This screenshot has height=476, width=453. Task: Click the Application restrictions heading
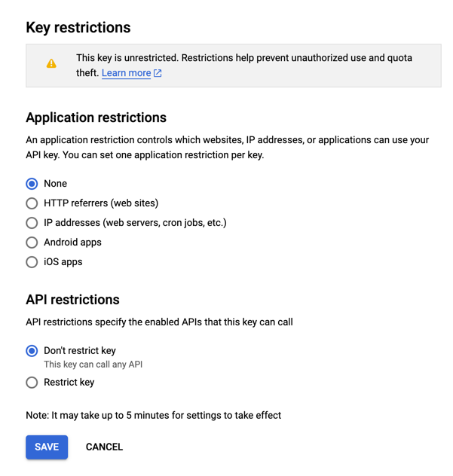(x=96, y=117)
